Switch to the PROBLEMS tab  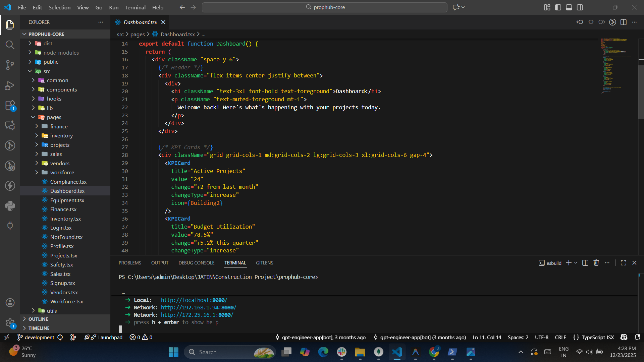[130, 263]
